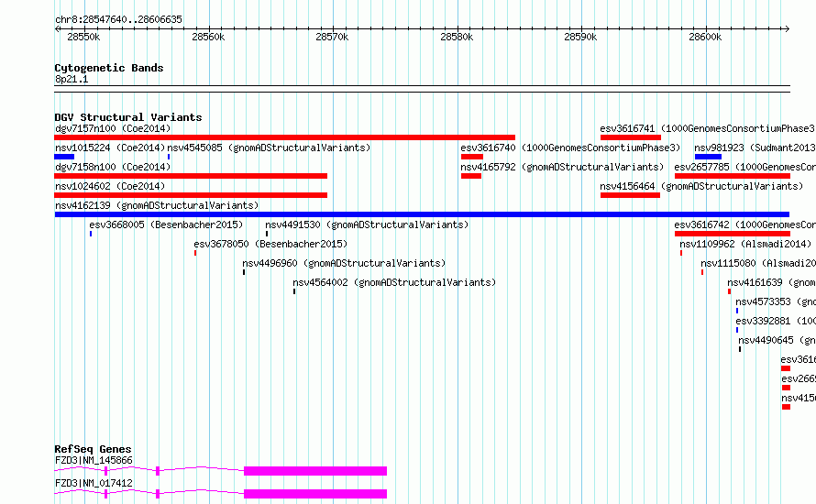Click the Cytogenetic Bands track title
816x504 pixels.
coord(109,68)
